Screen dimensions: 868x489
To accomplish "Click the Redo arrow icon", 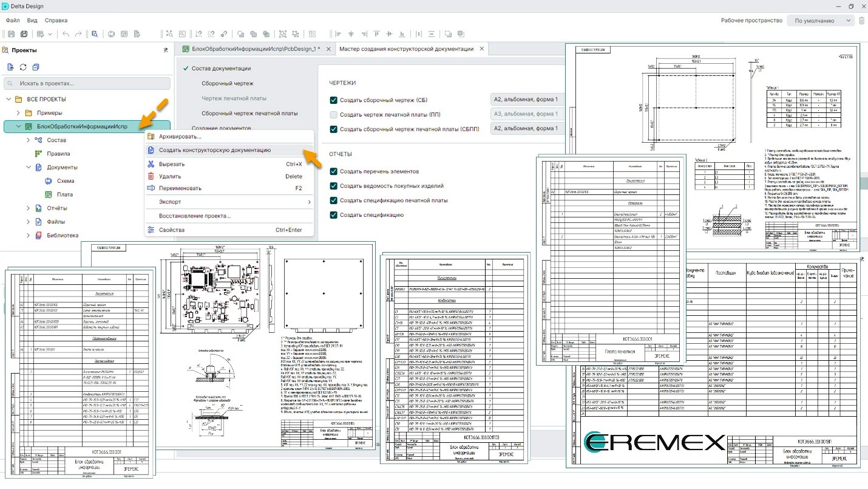I will [78, 34].
